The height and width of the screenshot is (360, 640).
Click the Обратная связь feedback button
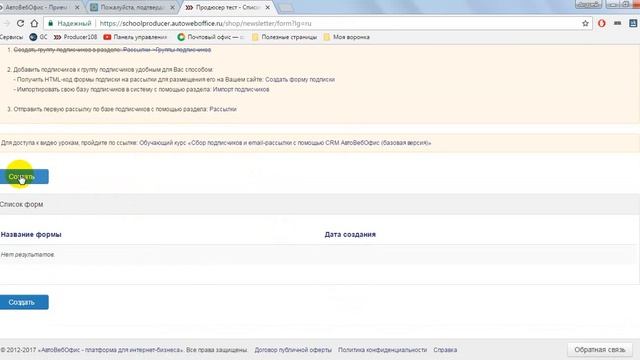click(x=600, y=350)
